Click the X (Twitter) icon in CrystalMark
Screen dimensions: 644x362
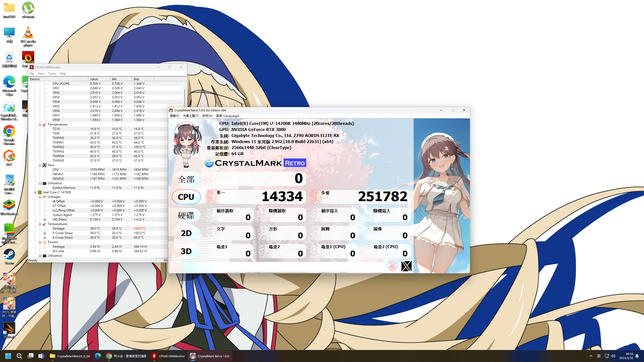(x=407, y=266)
